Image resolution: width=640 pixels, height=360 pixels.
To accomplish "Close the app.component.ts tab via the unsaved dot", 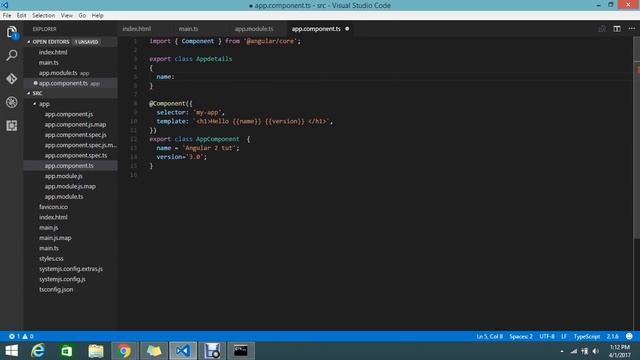I will coord(347,29).
